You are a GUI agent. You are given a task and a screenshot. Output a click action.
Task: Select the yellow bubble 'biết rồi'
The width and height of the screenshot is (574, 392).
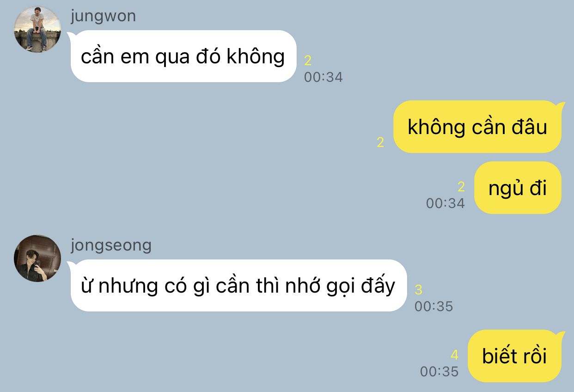(515, 356)
